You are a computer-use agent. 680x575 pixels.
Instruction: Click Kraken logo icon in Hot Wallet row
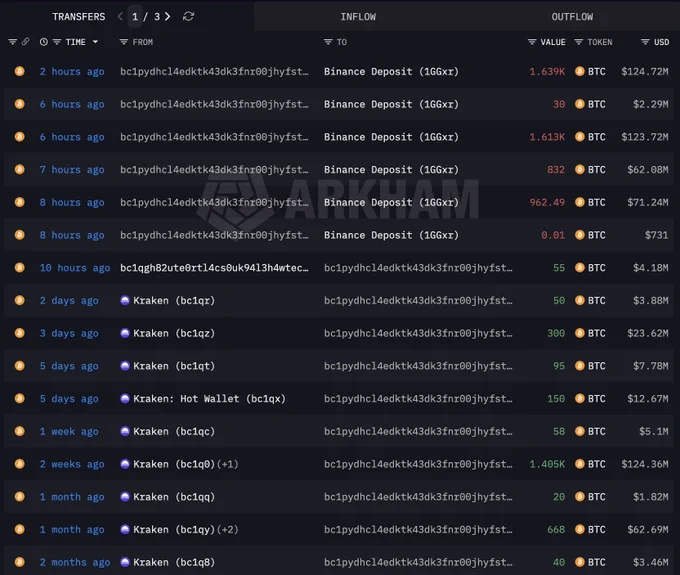[x=125, y=398]
